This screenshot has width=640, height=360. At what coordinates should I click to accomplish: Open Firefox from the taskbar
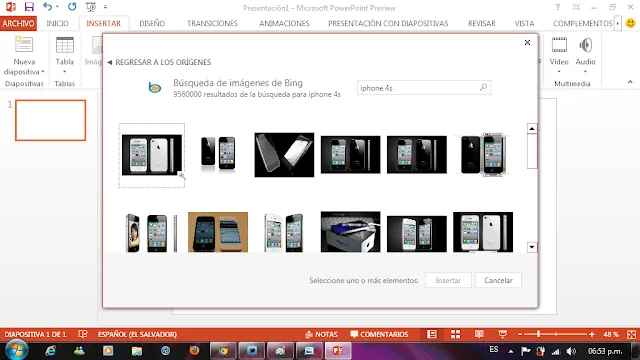click(194, 351)
